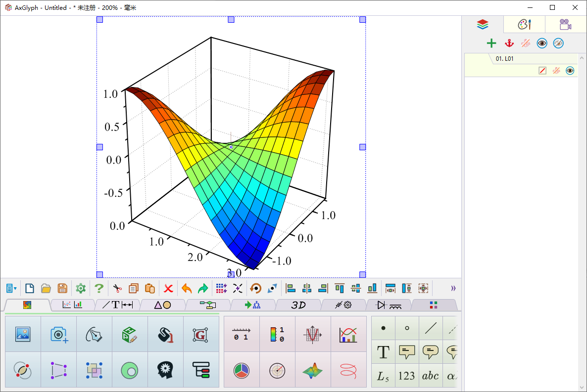Click the orange undo arrow

pos(187,288)
